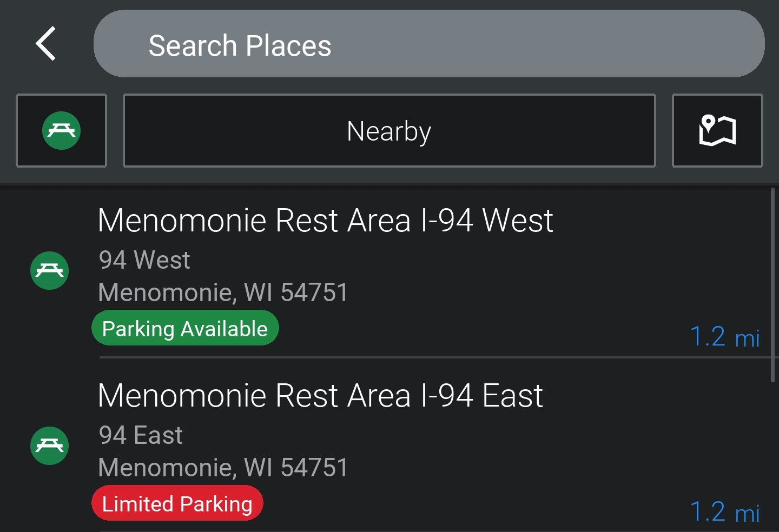The width and height of the screenshot is (779, 532).
Task: Click the divider line between the rest area entries
Action: 433,357
